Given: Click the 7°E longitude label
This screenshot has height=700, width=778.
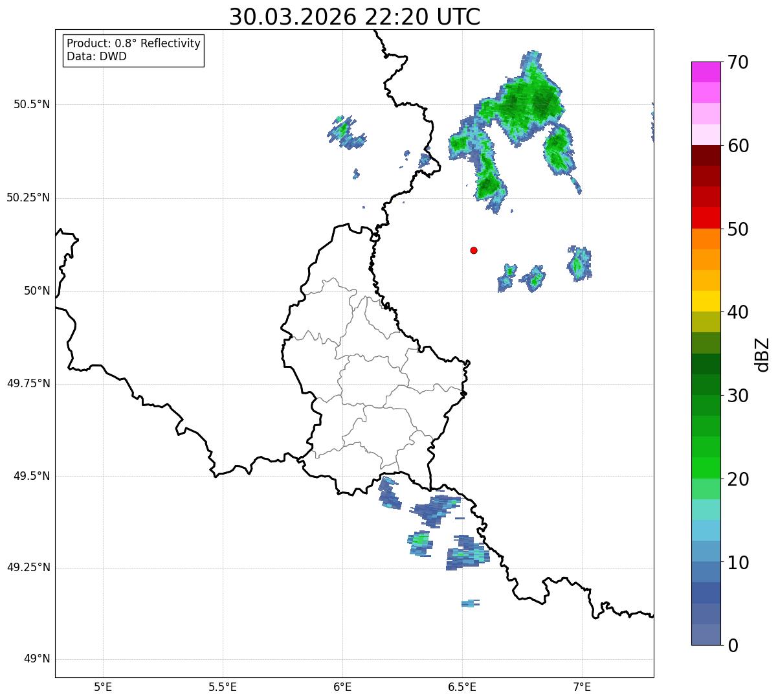Looking at the screenshot, I should [x=583, y=686].
